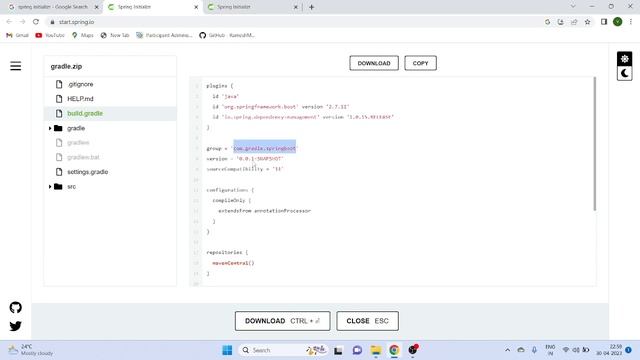Close the active Spring Initializr tab
Screen dimensions: 640x360
(x=196, y=7)
